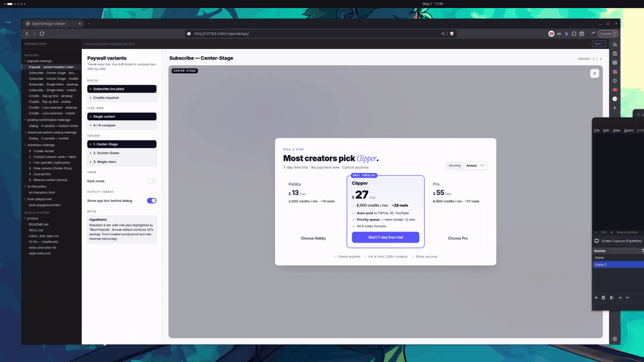
Task: Open the grid panel icon in right sidebar
Action: coord(615,62)
